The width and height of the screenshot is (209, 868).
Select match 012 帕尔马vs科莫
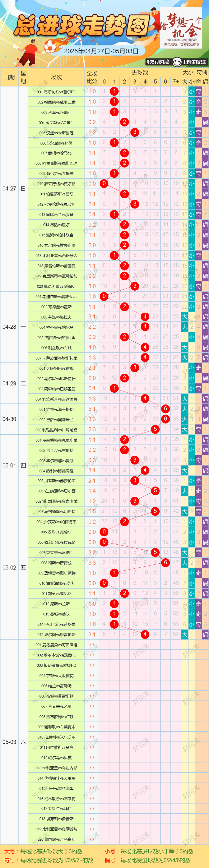click(57, 757)
